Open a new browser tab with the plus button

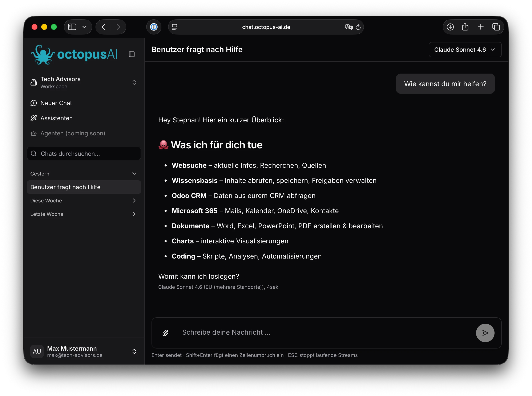click(481, 27)
